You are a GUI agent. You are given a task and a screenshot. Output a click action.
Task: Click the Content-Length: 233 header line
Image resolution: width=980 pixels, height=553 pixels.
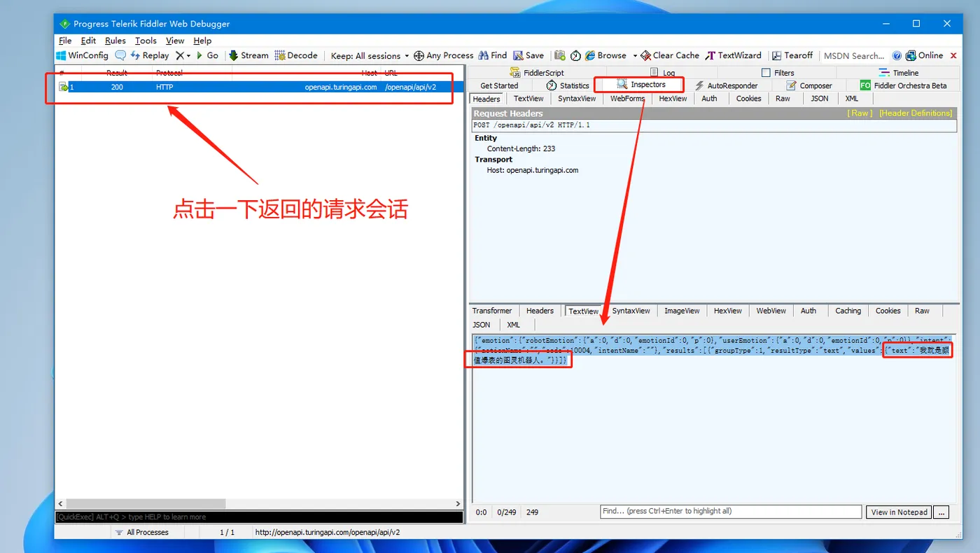click(x=521, y=148)
